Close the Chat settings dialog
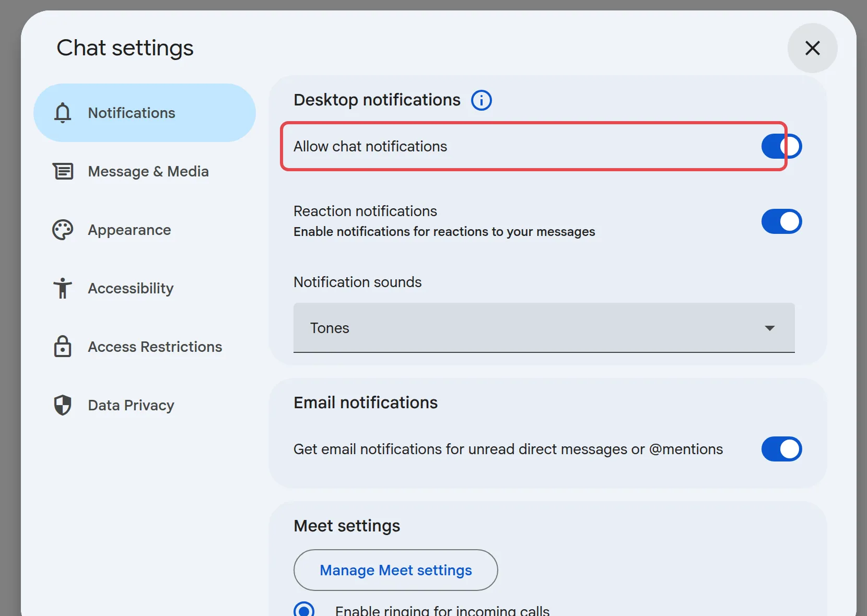867x616 pixels. 812,48
